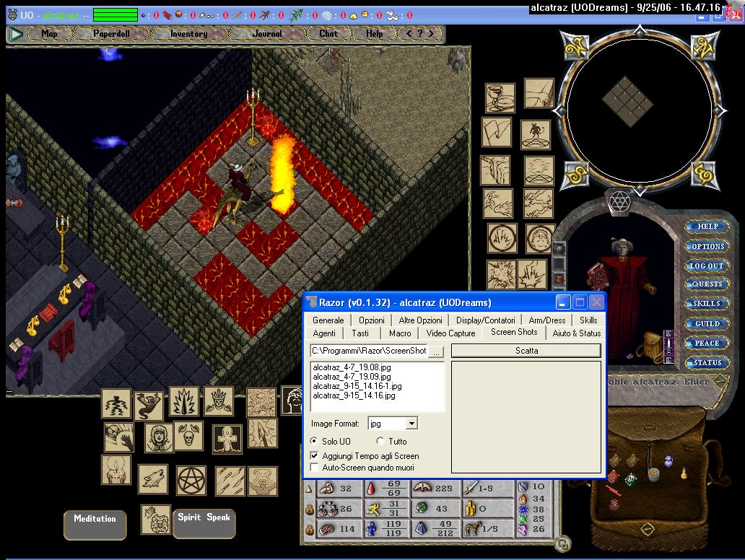Cast the howling wolf spell icon
Screen dimensions: 745x560
pos(152,478)
